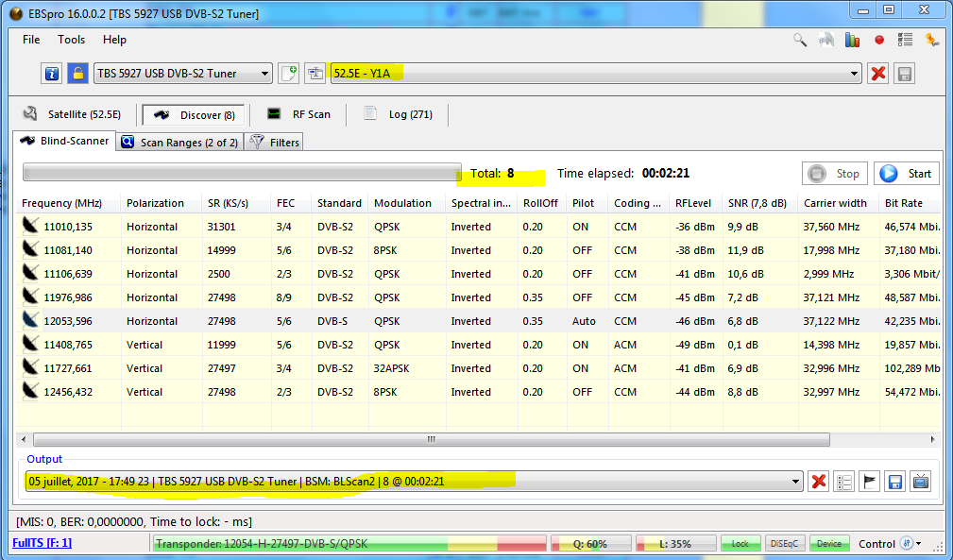The image size is (953, 560).
Task: Click the TV icon in the Output row
Action: 920,482
